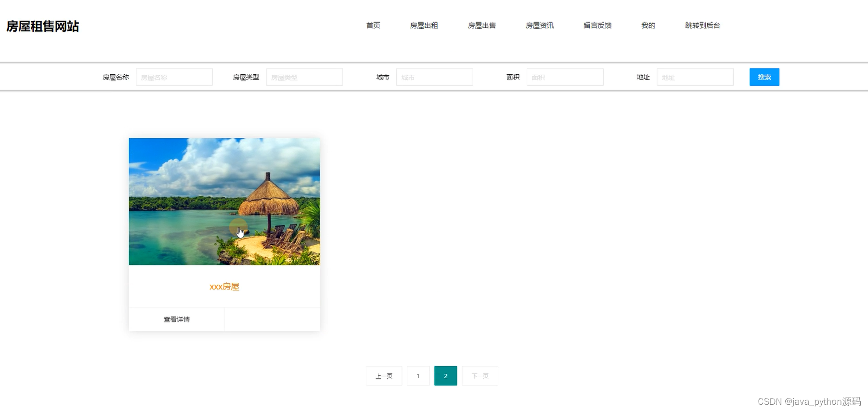Open the 首页 navigation item

click(x=373, y=26)
